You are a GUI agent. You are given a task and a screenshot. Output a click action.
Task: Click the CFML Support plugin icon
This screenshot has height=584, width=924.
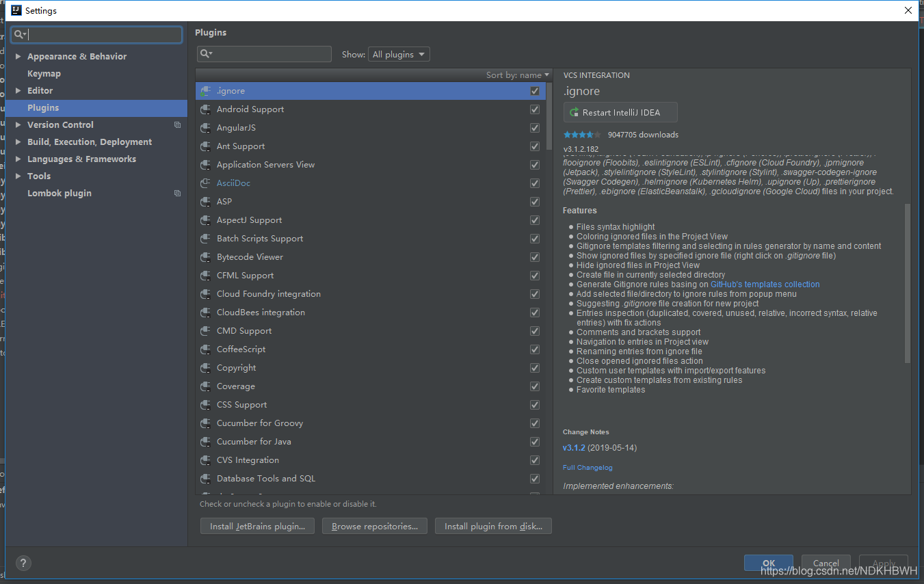[x=204, y=276]
